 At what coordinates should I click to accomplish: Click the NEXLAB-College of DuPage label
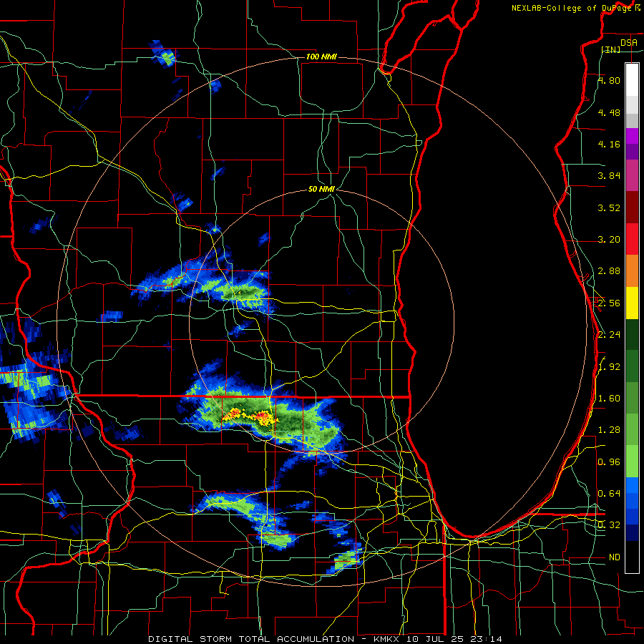pos(571,8)
